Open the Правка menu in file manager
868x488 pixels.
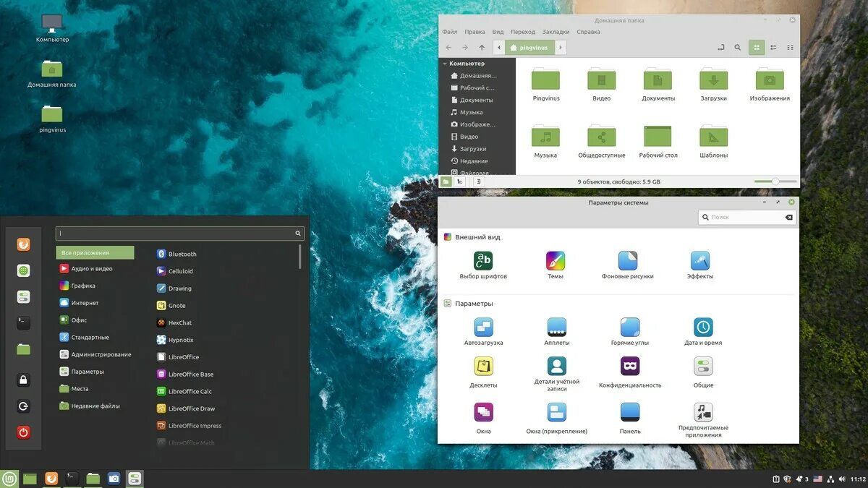pos(475,32)
